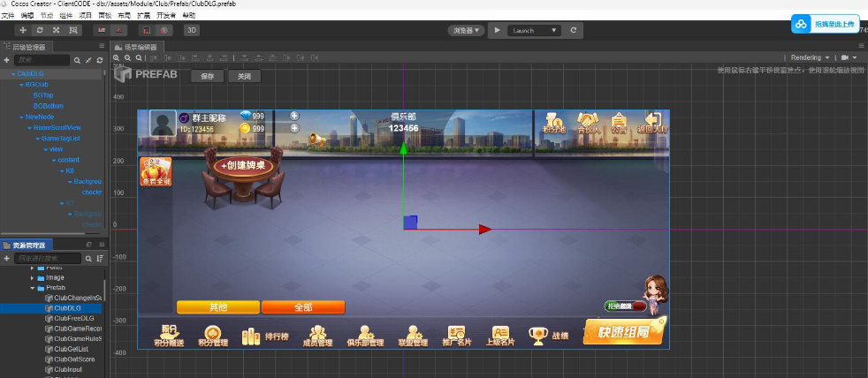Click add node plus in hierarchy
This screenshot has height=378, width=868.
pyautogui.click(x=7, y=60)
